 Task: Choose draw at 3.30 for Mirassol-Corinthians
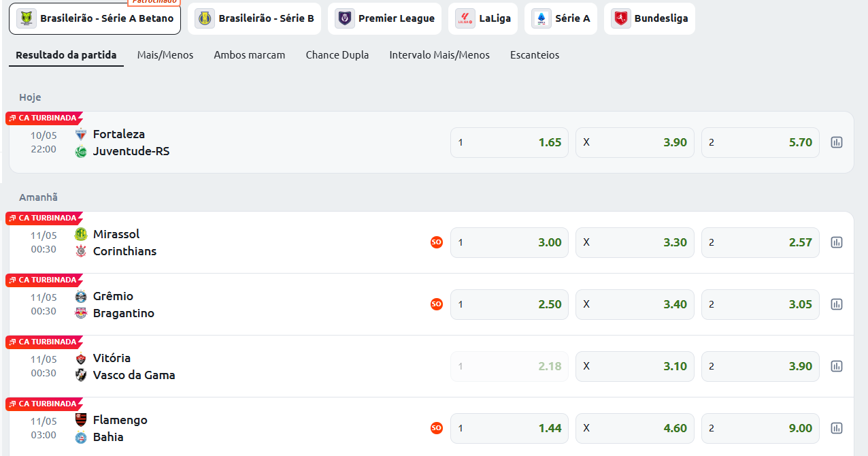(x=635, y=242)
